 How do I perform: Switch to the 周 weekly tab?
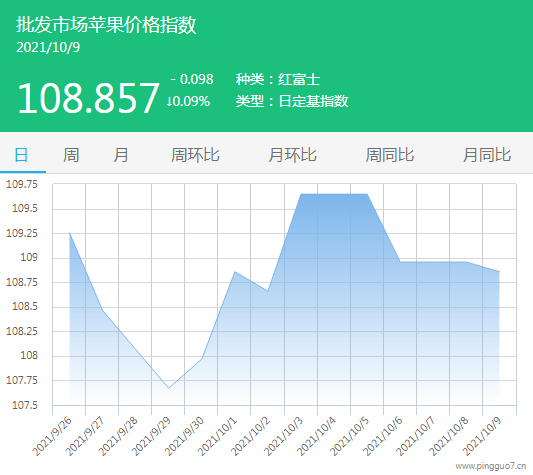[71, 155]
